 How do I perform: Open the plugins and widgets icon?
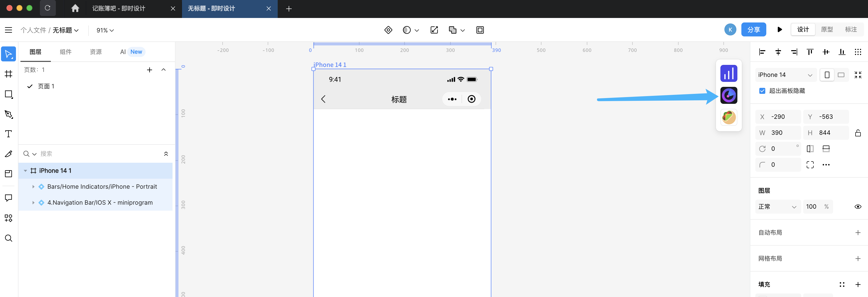click(x=8, y=218)
